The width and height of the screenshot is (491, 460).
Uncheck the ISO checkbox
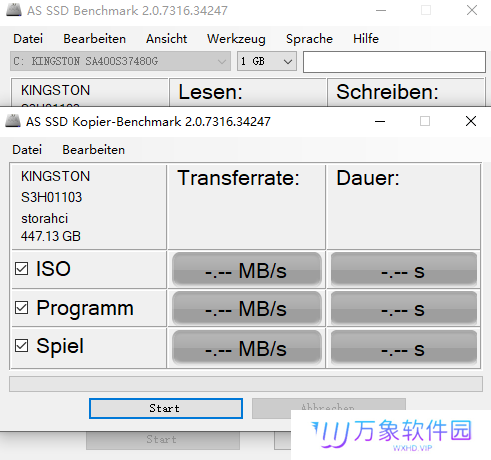pos(22,269)
